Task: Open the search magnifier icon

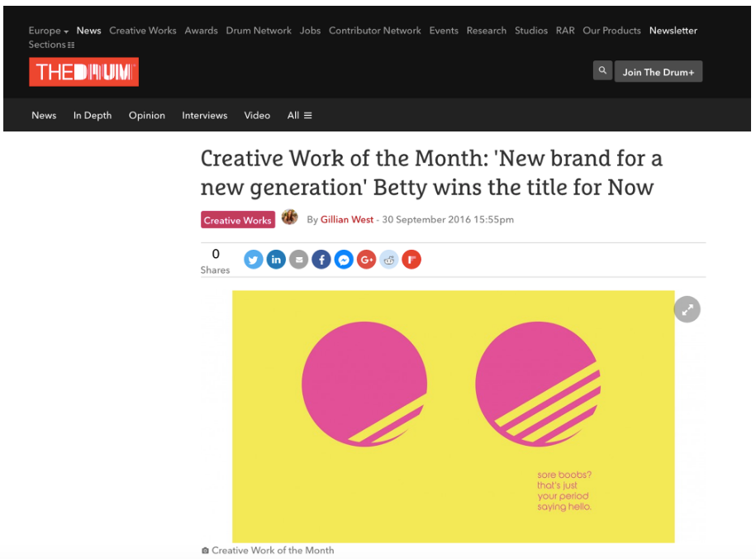Action: [x=602, y=71]
